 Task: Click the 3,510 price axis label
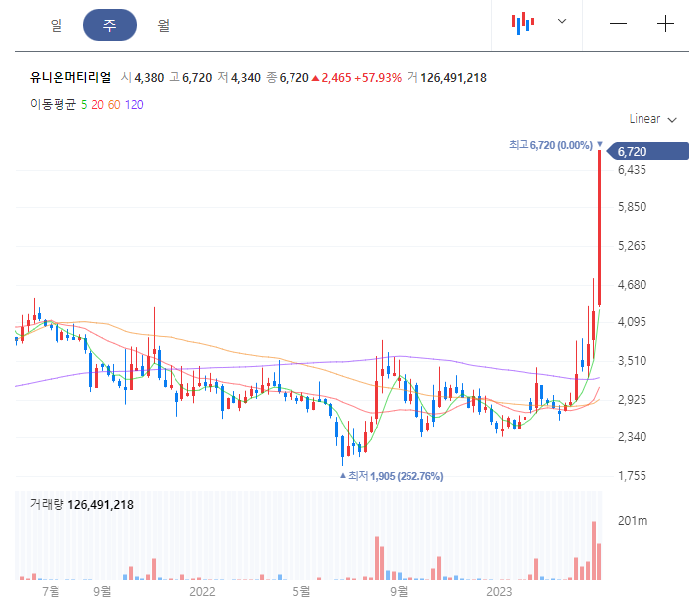tap(632, 361)
